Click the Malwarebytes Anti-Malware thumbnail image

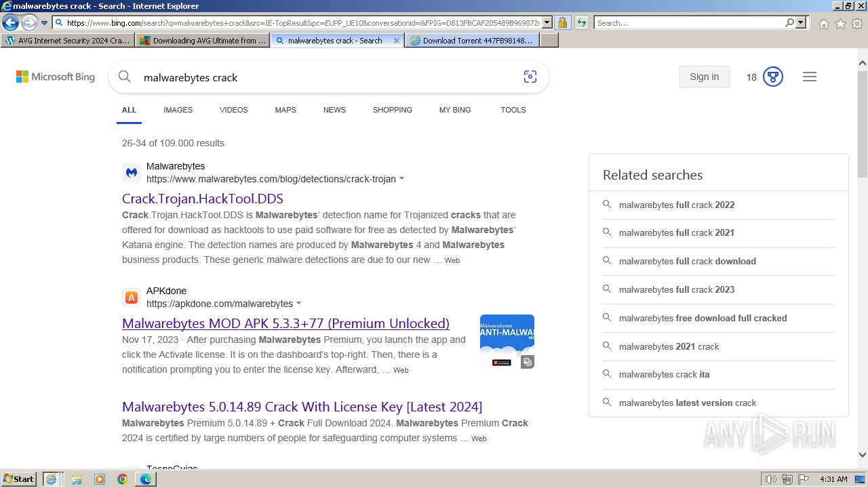(507, 342)
